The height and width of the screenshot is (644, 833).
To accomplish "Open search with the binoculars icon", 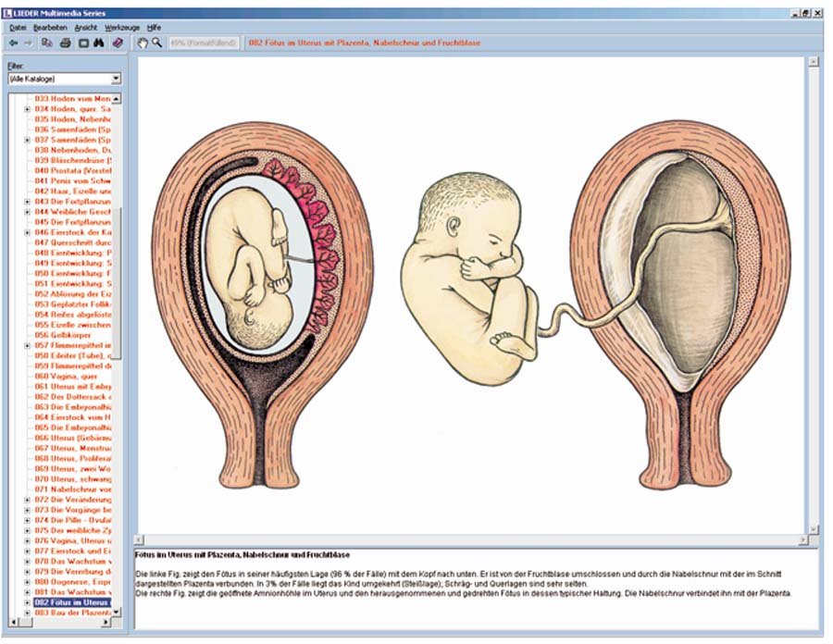I will pos(99,43).
